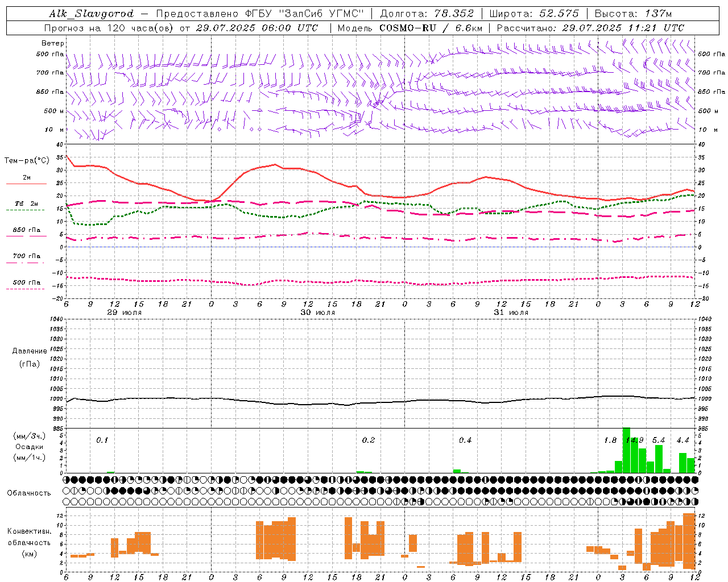Click the (мм/1ч.) precipitation unit label
Screen dimensions: 728x582
(29, 457)
